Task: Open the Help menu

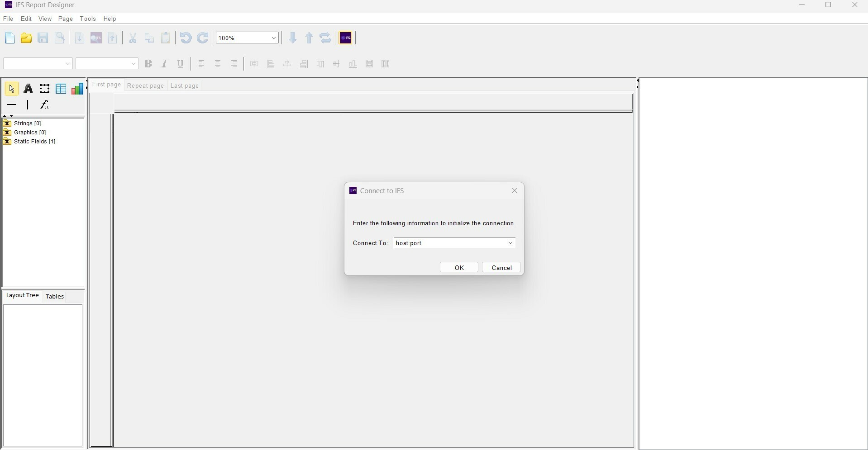Action: pos(110,19)
